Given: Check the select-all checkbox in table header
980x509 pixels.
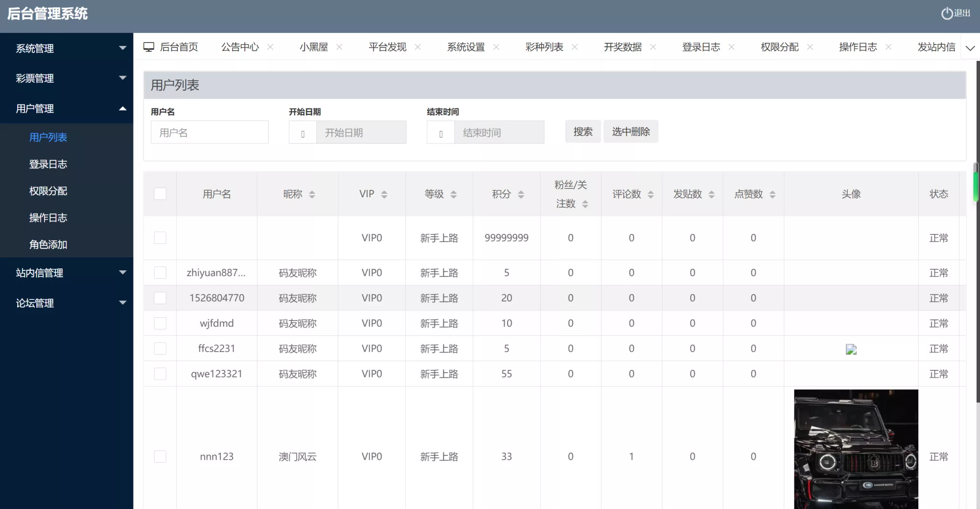Looking at the screenshot, I should [160, 193].
